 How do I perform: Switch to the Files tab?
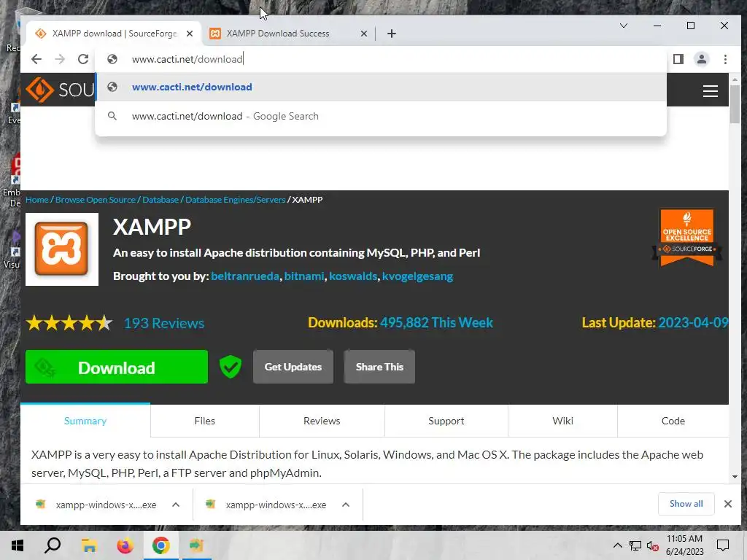click(205, 421)
